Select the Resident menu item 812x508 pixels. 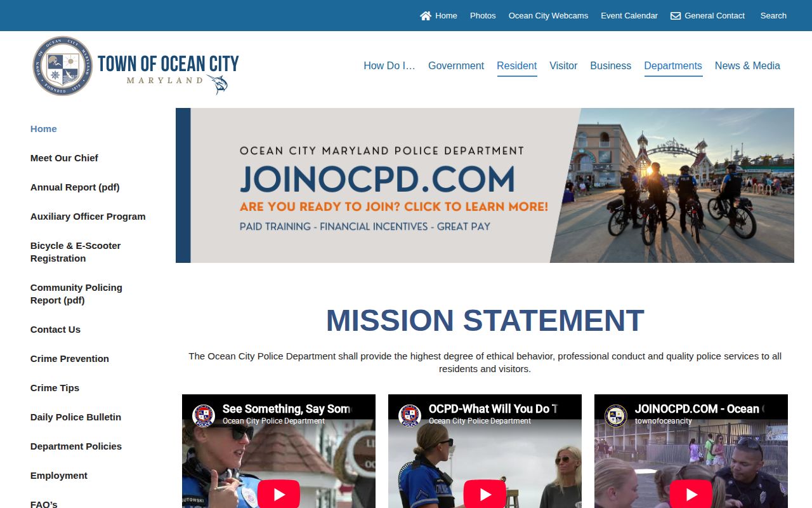click(x=517, y=65)
